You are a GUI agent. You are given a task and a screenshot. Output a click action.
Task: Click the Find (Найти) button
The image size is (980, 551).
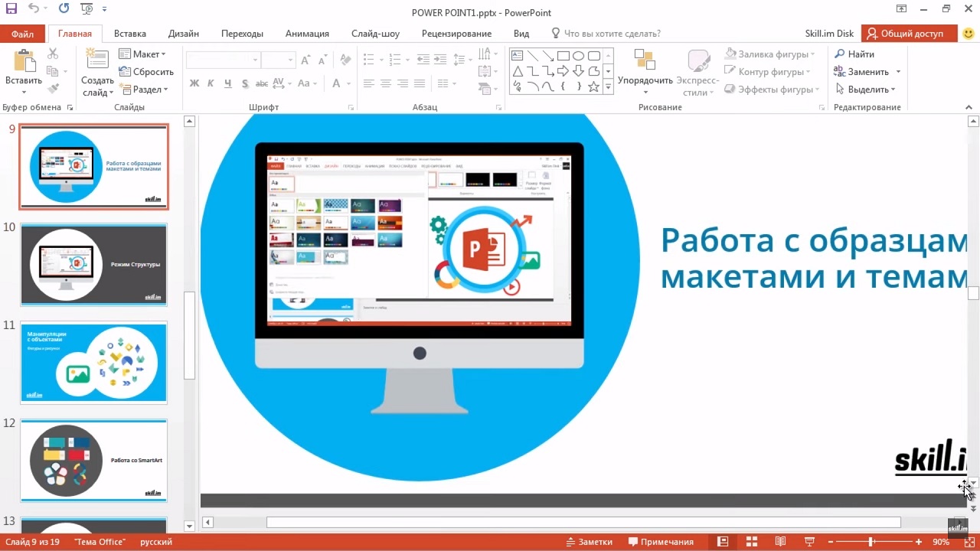click(854, 54)
